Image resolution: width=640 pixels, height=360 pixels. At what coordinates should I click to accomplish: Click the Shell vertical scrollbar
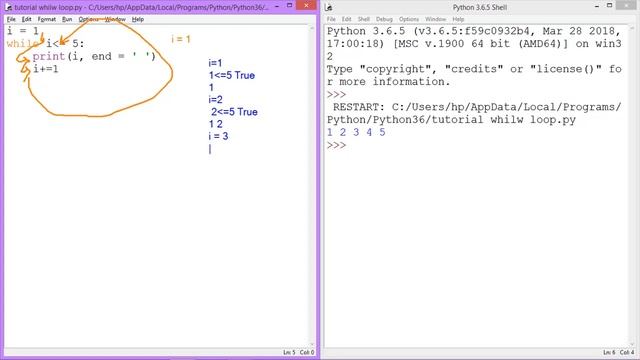pyautogui.click(x=632, y=186)
